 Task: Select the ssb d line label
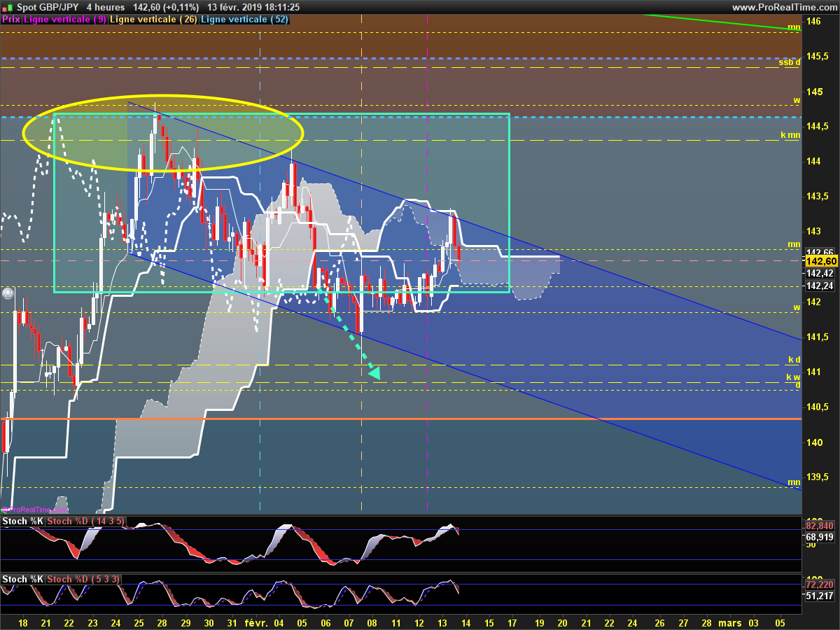(790, 62)
